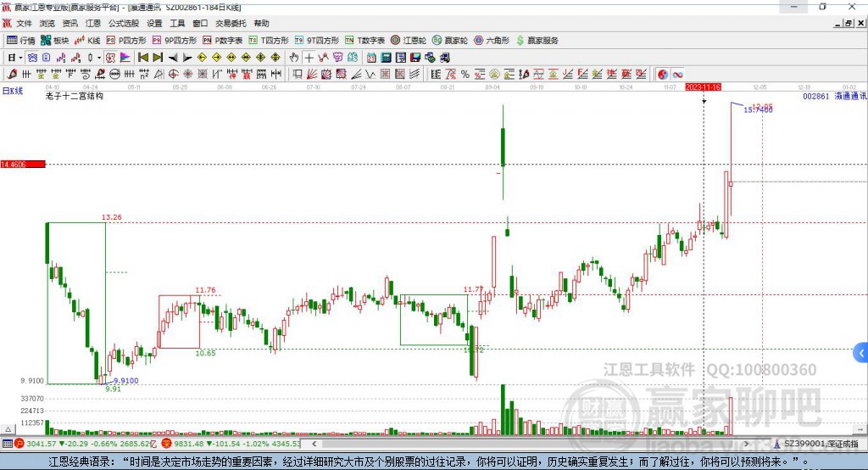Step chart right with black arrow
This screenshot has width=868, height=470.
187,58
